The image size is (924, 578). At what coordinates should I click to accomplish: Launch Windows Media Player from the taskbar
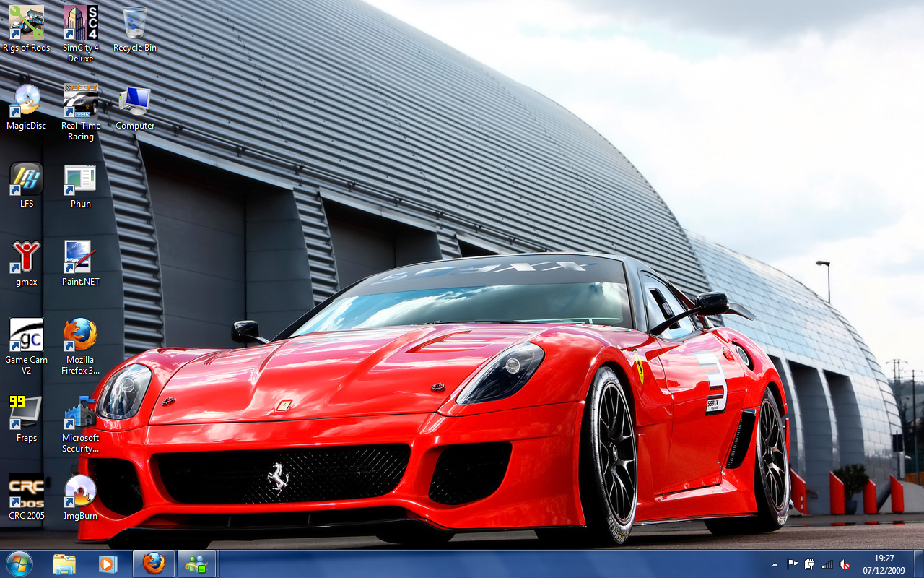108,564
